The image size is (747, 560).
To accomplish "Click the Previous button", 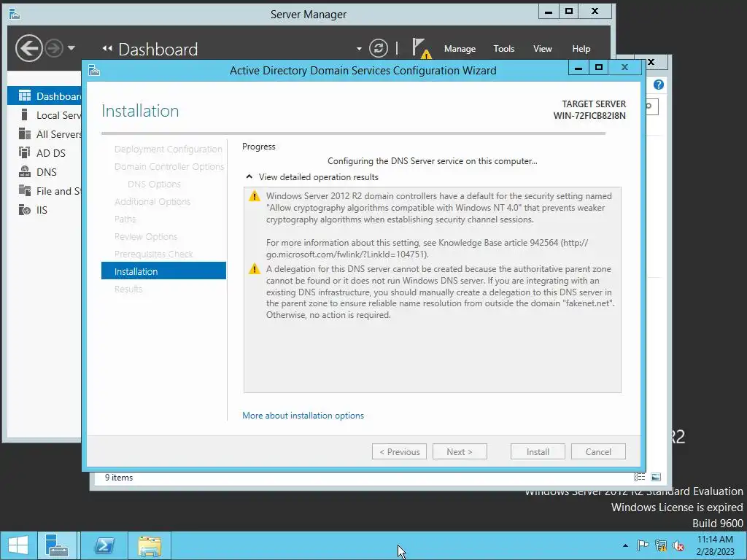I will point(399,451).
